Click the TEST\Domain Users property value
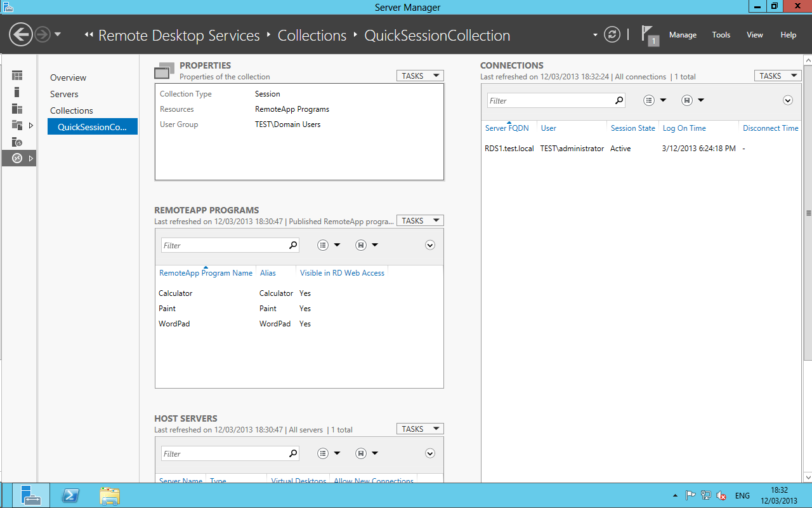Image resolution: width=812 pixels, height=508 pixels. point(287,124)
